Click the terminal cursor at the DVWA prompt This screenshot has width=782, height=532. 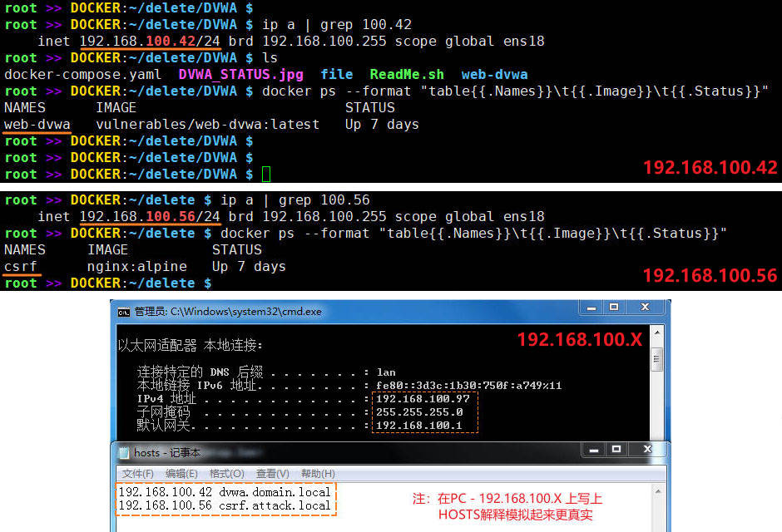point(266,175)
